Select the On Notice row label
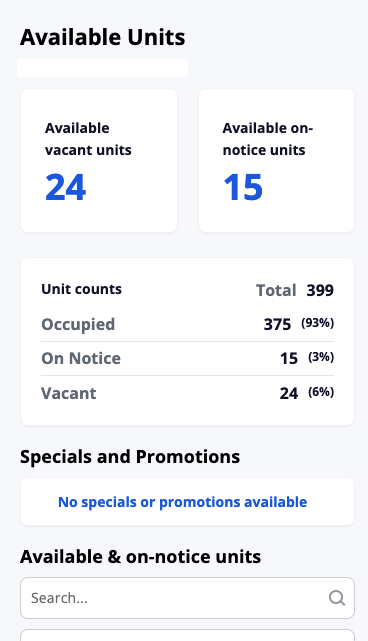The height and width of the screenshot is (641, 368). 81,359
